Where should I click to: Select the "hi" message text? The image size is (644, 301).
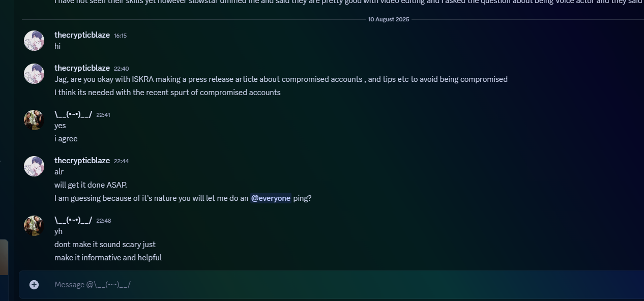pos(57,46)
